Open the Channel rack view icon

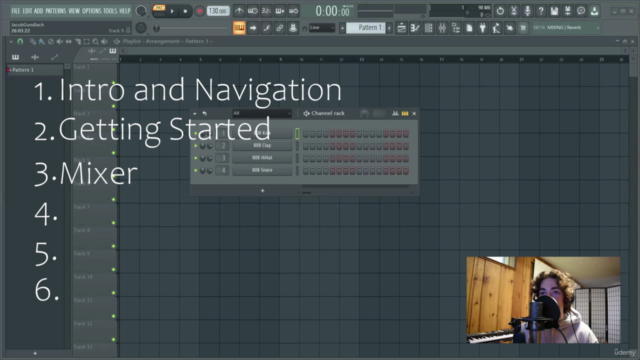pyautogui.click(x=429, y=28)
